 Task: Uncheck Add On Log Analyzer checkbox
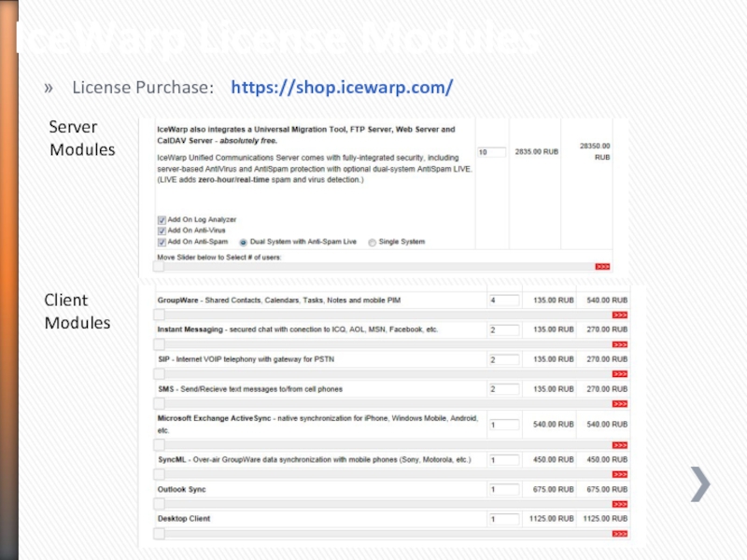click(x=162, y=220)
